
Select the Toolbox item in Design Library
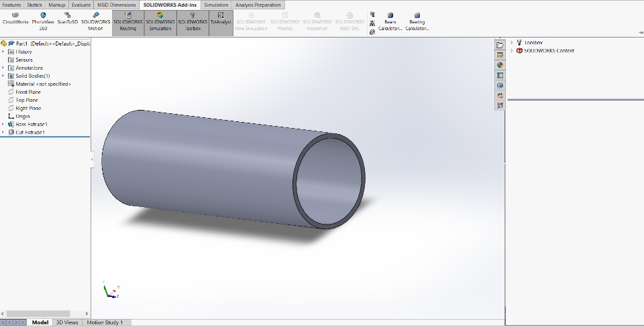(529, 42)
